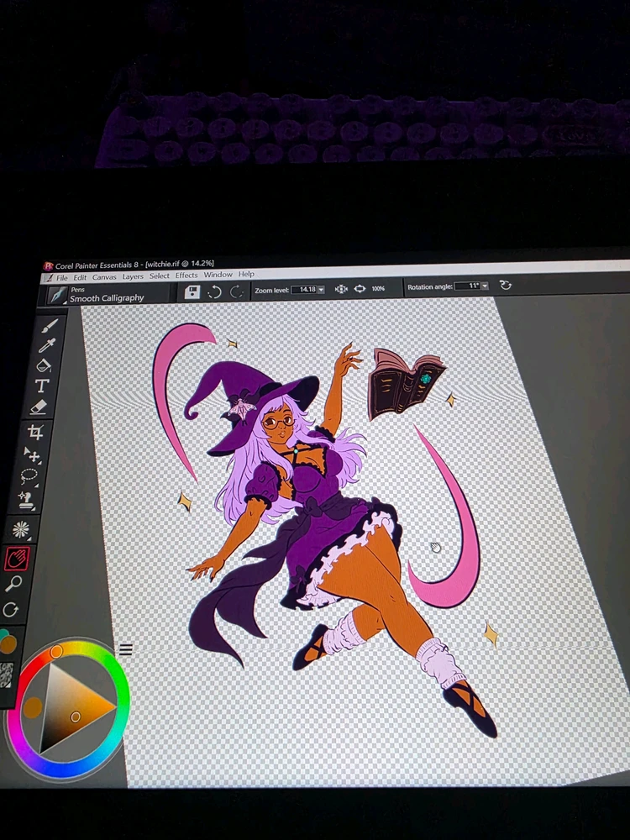The width and height of the screenshot is (630, 840).
Task: Open the File menu
Action: (x=62, y=278)
